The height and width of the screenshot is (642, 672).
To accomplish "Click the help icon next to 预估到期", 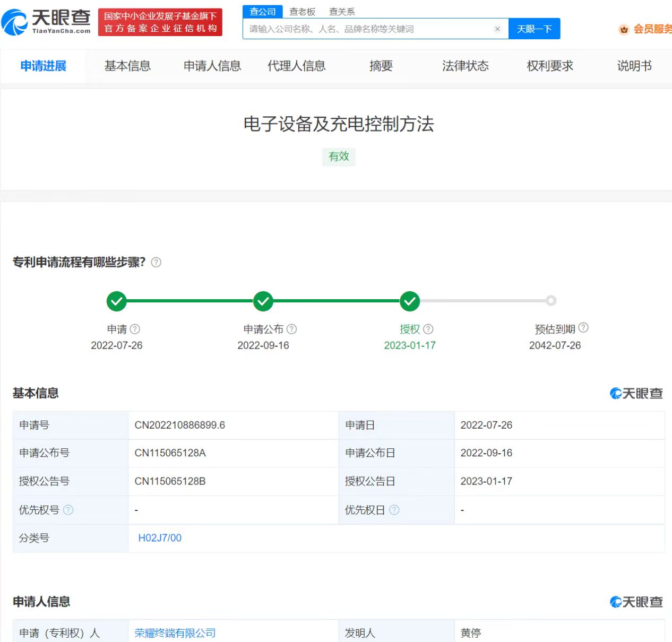I will [x=583, y=328].
